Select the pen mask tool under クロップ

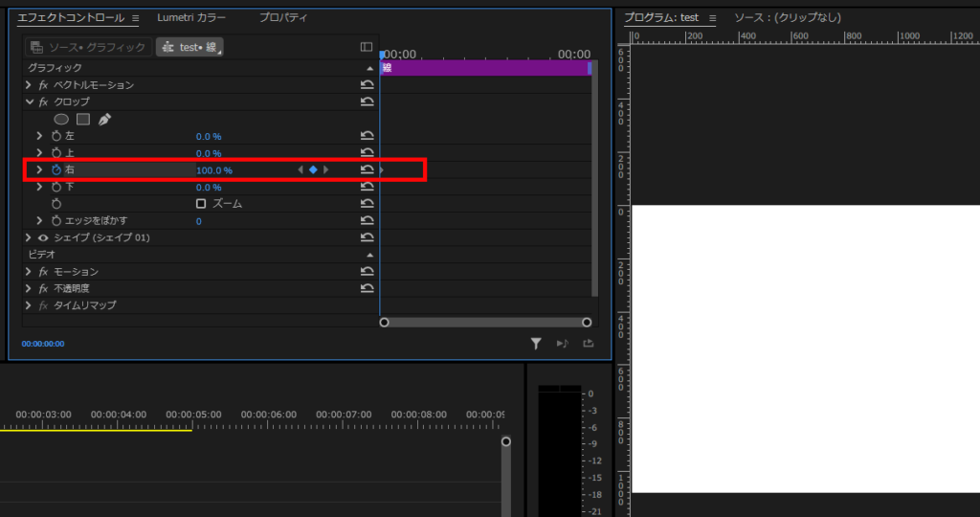coord(104,120)
